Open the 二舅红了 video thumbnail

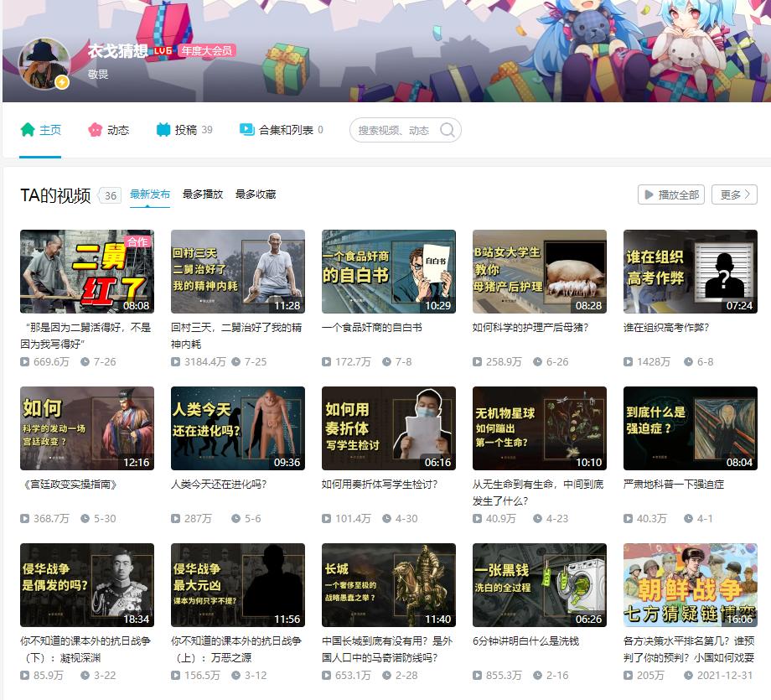(x=87, y=271)
